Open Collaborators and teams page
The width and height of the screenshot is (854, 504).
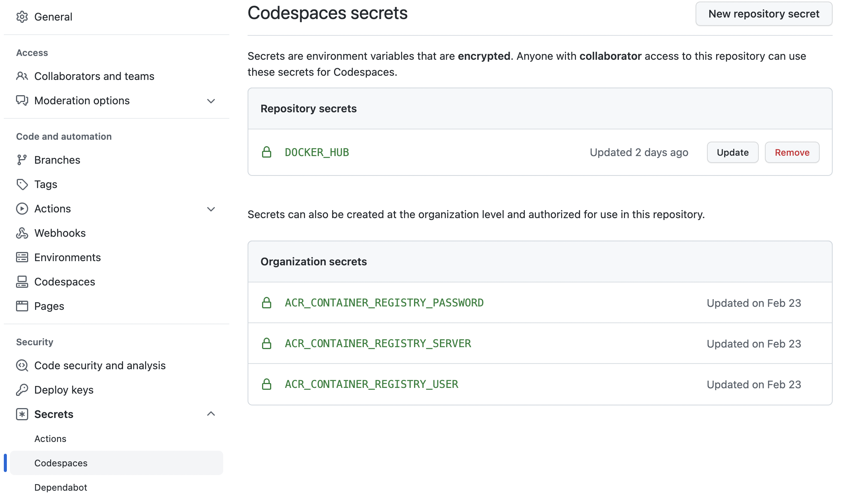point(94,76)
